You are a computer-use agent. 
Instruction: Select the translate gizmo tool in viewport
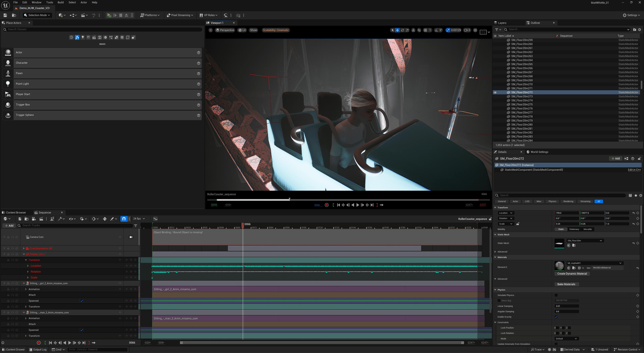tap(397, 30)
